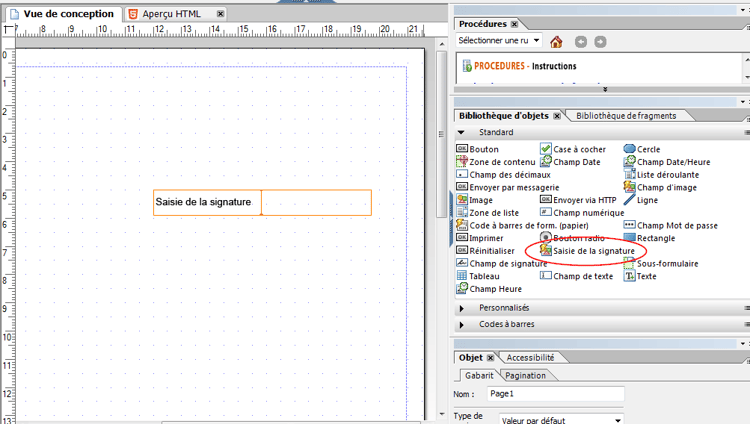Click canvas scrollbar up arrow
750x424 pixels.
(x=441, y=44)
